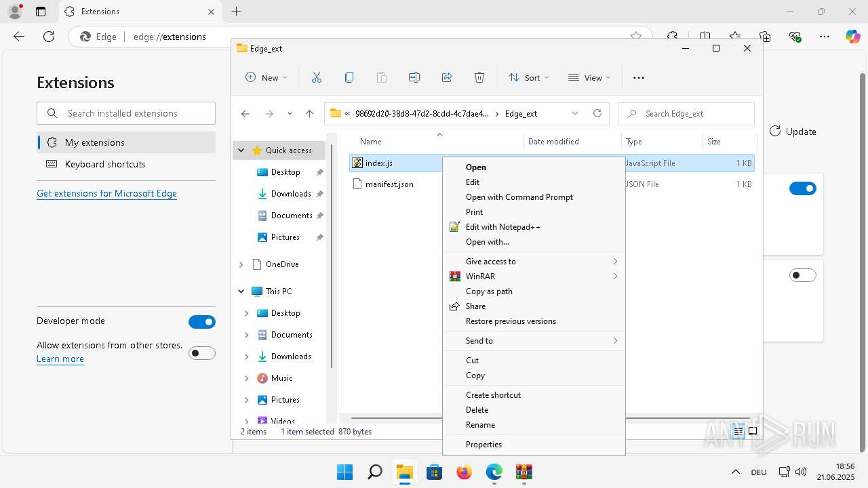868x488 pixels.
Task: Click the Rename icon in Explorer toolbar
Action: [x=414, y=77]
